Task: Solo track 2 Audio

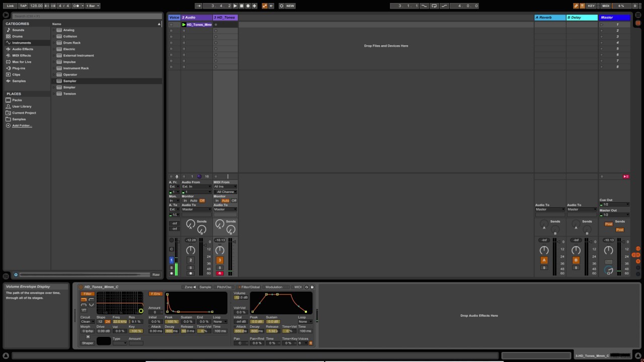Action: (x=191, y=267)
